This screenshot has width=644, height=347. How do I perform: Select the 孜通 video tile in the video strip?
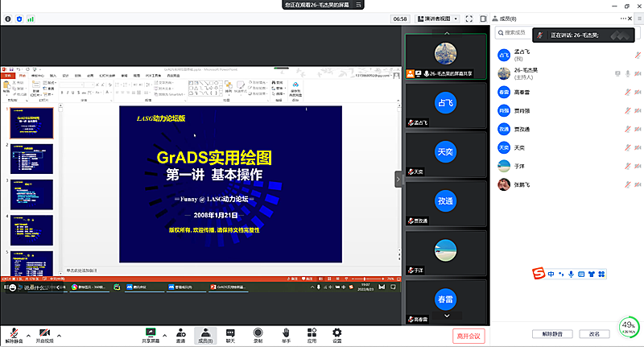446,204
